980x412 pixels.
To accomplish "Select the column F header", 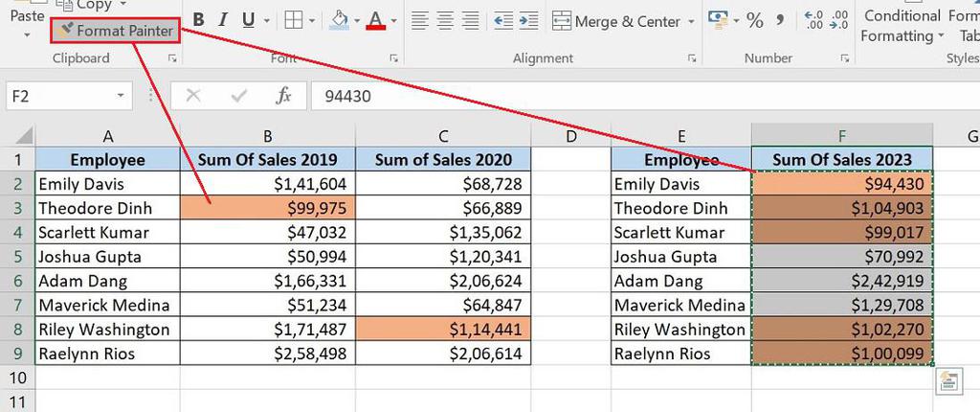I will (842, 136).
